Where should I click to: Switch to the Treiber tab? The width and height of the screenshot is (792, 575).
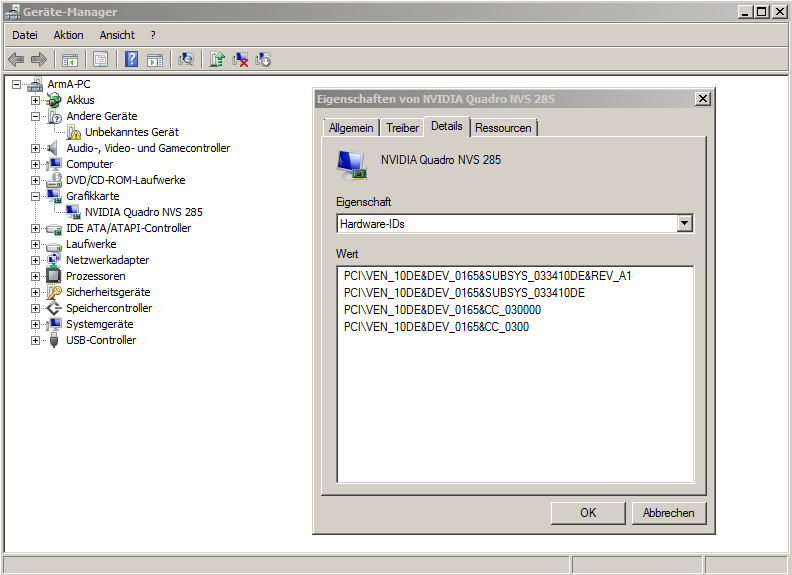tap(403, 128)
